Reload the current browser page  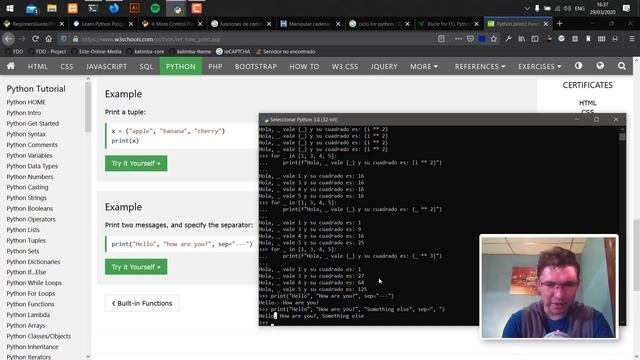tap(35, 39)
